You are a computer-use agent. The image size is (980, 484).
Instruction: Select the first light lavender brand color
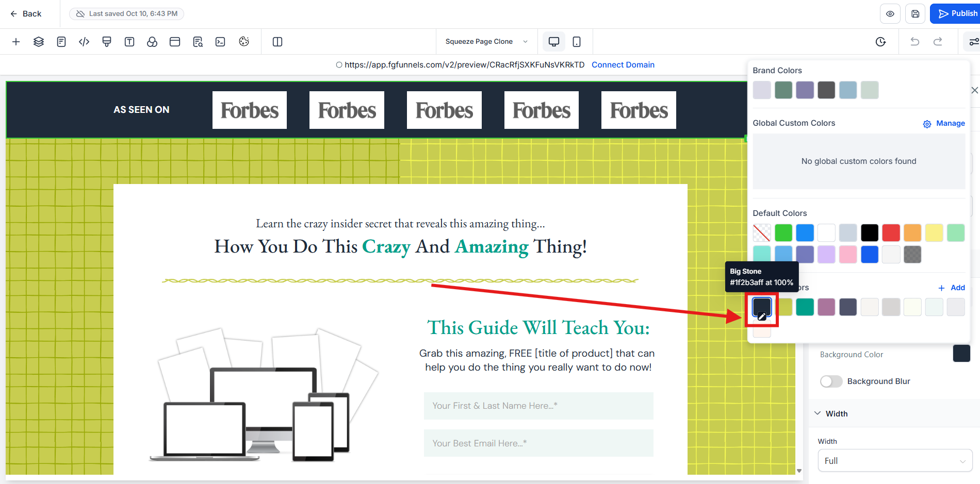pyautogui.click(x=762, y=90)
